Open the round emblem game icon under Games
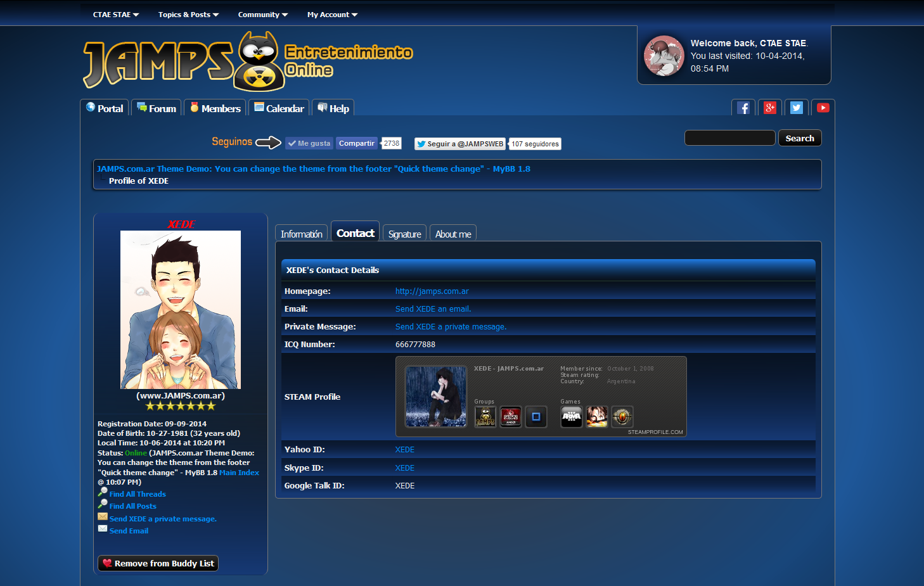This screenshot has height=586, width=924. pyautogui.click(x=622, y=417)
